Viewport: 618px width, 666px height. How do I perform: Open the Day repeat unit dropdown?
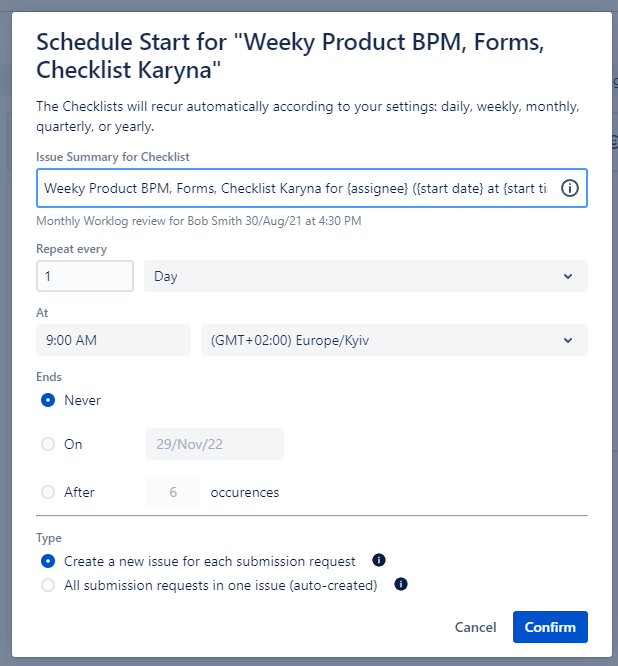366,276
